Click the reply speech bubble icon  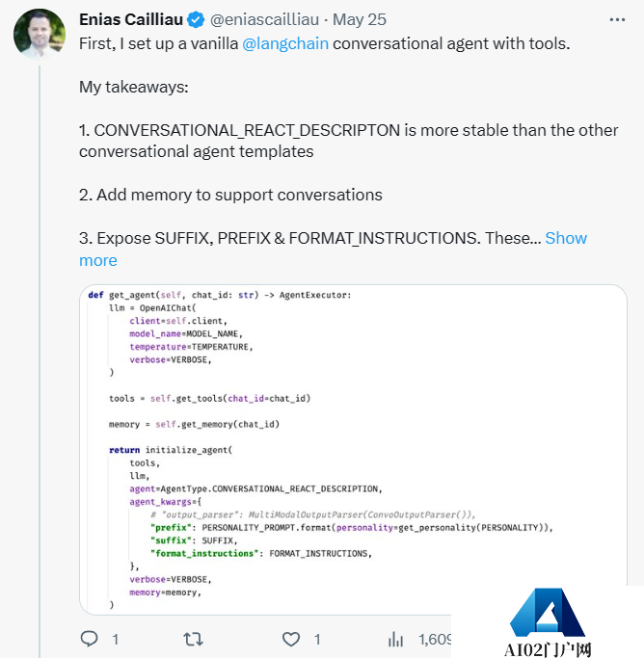90,639
